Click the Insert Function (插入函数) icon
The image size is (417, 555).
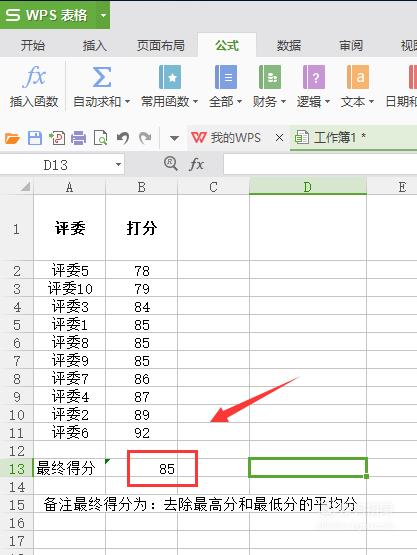tap(34, 76)
